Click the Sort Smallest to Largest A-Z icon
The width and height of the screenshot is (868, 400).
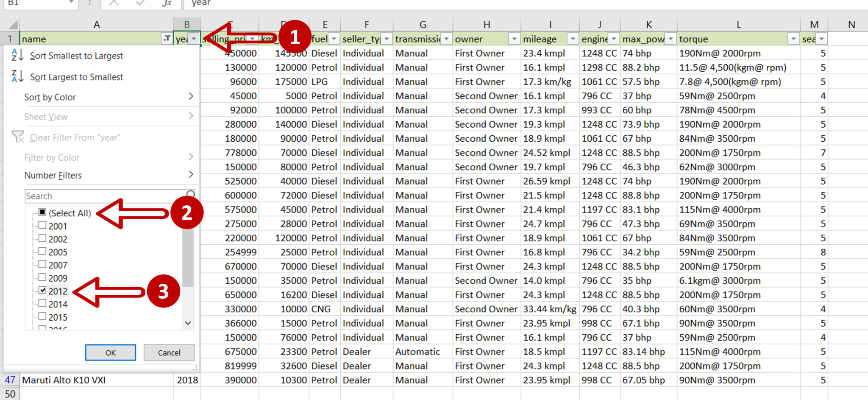point(17,55)
